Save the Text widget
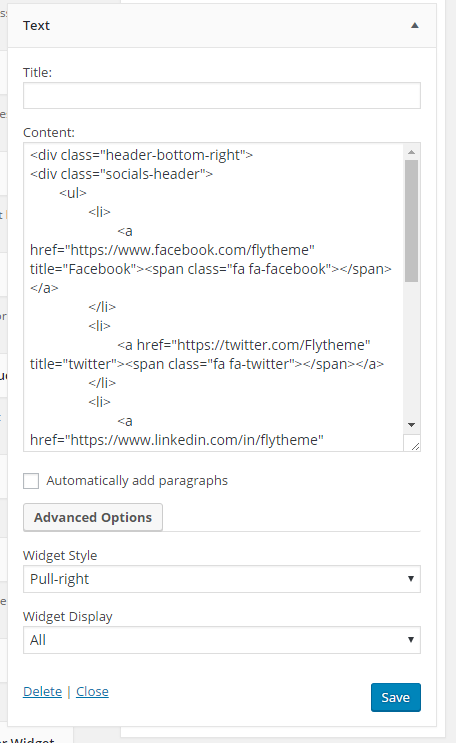The image size is (456, 743). [396, 698]
